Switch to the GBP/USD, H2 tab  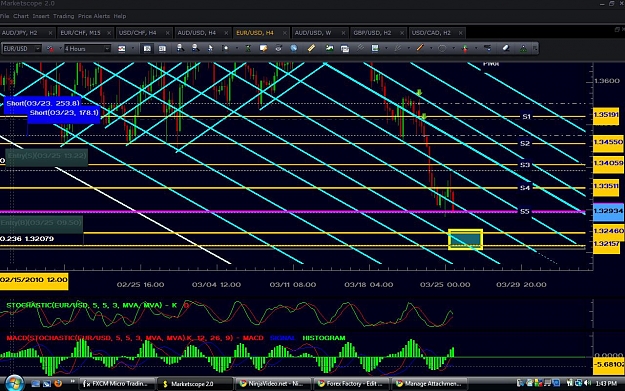click(x=379, y=33)
